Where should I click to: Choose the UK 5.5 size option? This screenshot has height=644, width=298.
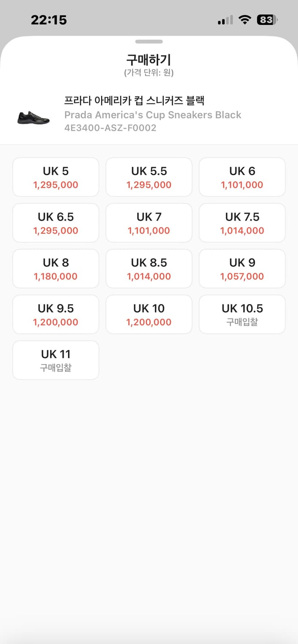(149, 177)
